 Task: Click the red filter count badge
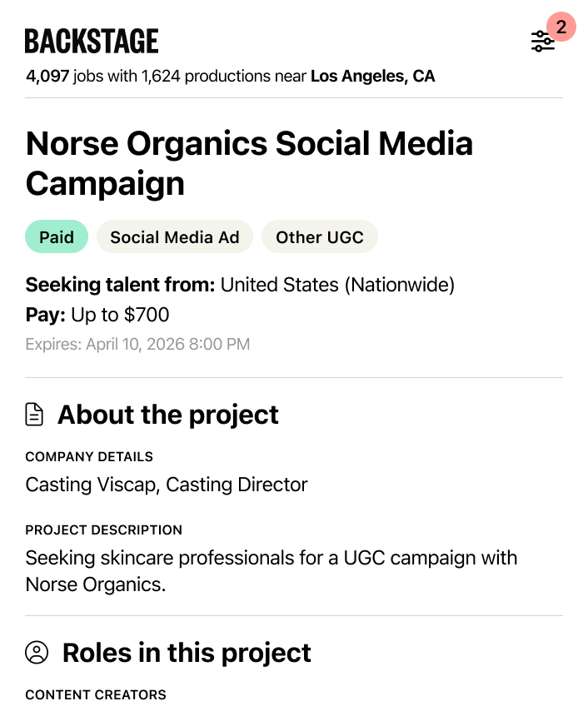(561, 27)
